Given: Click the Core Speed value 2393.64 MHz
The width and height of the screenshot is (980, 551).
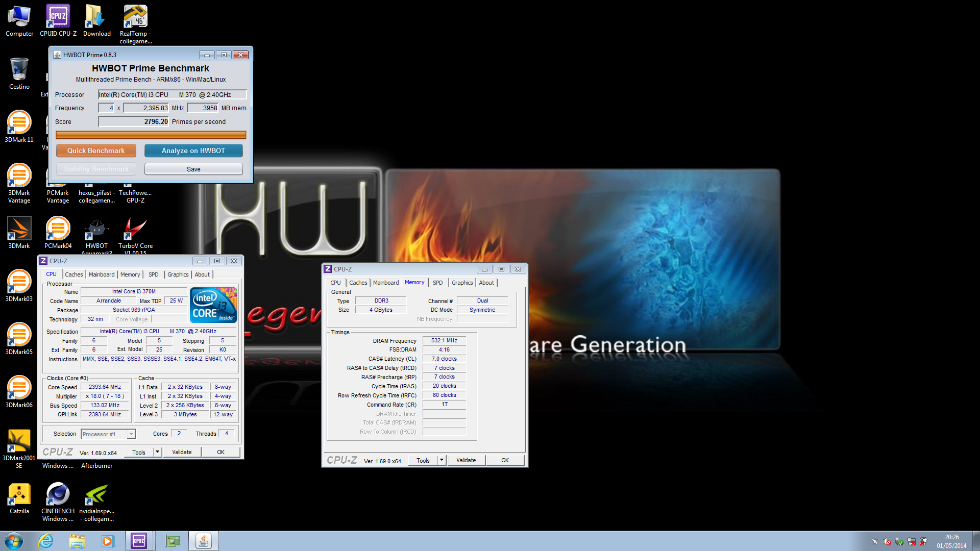Looking at the screenshot, I should (x=105, y=387).
